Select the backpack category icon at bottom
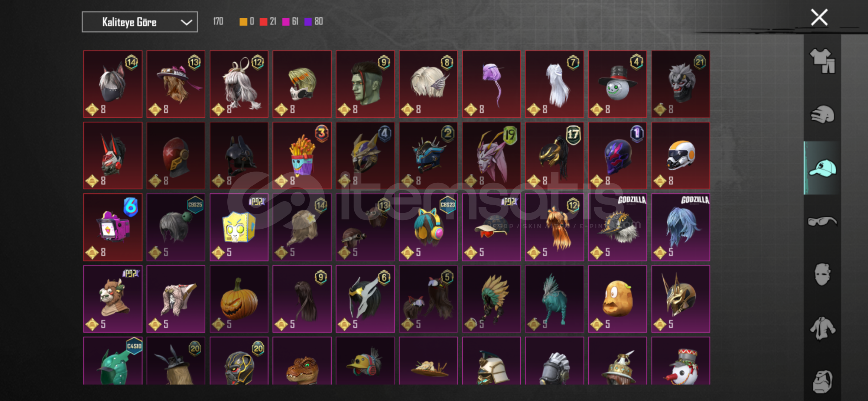Image resolution: width=868 pixels, height=401 pixels. [x=822, y=381]
